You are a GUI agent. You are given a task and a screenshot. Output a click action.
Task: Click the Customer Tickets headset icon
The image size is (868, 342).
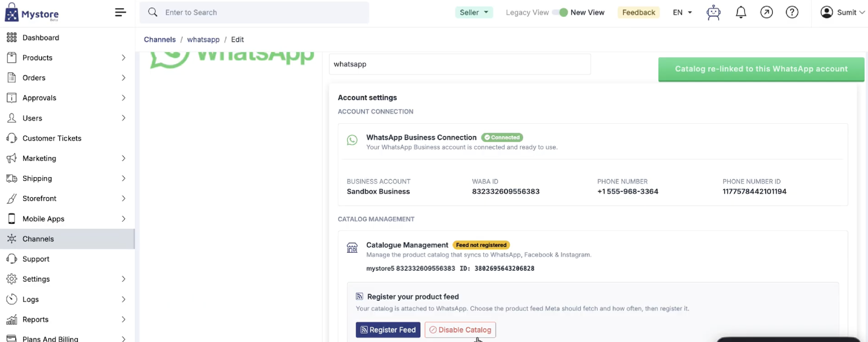(x=12, y=138)
